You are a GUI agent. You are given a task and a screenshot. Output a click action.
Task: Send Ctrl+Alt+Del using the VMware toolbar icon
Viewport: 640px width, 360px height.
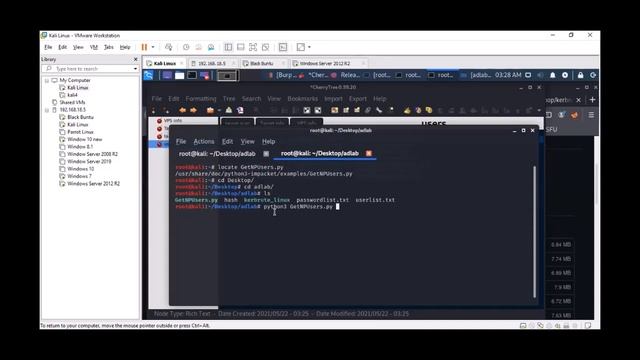[169, 47]
